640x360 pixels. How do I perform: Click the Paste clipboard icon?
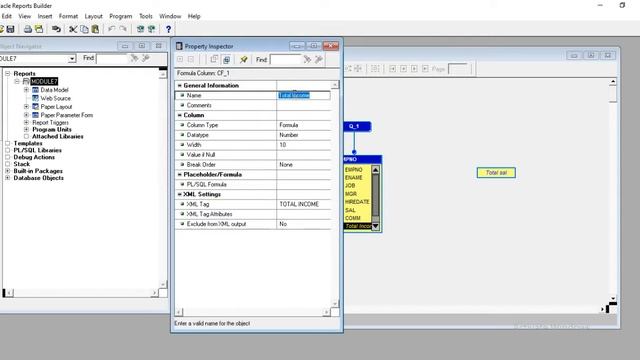tap(95, 29)
